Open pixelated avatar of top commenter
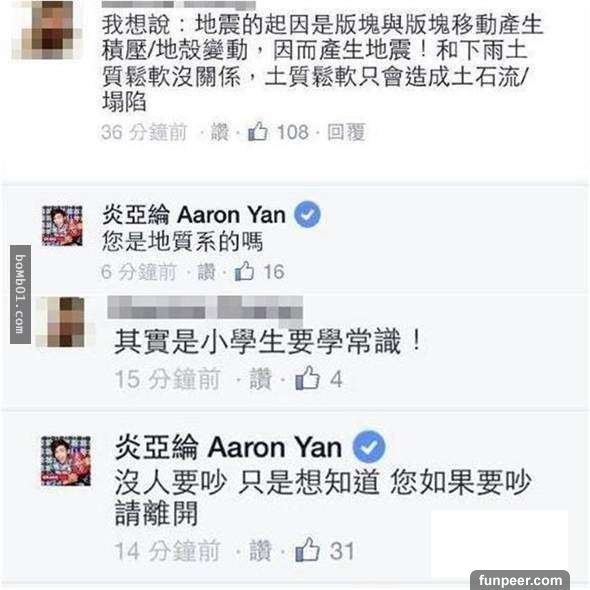 click(x=47, y=30)
